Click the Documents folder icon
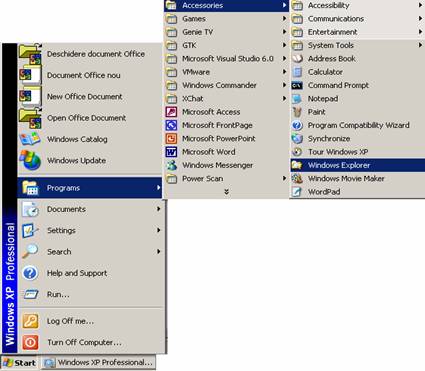The width and height of the screenshot is (425, 371). [x=30, y=209]
